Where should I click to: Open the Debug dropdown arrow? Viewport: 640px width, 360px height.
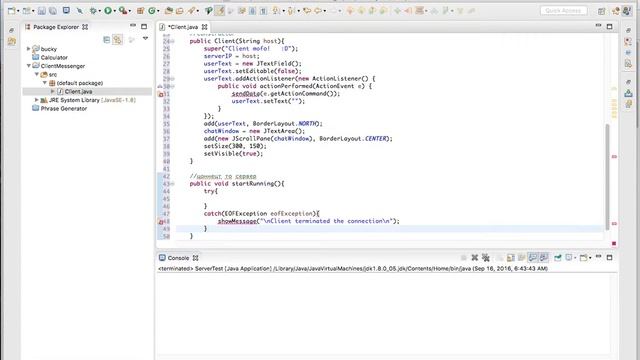pyautogui.click(x=100, y=11)
